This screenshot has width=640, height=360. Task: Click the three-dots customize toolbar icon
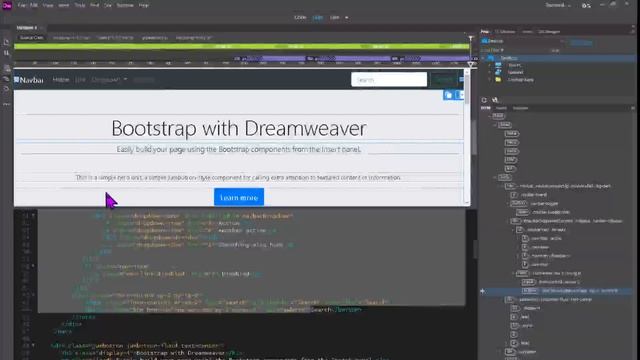[6, 104]
